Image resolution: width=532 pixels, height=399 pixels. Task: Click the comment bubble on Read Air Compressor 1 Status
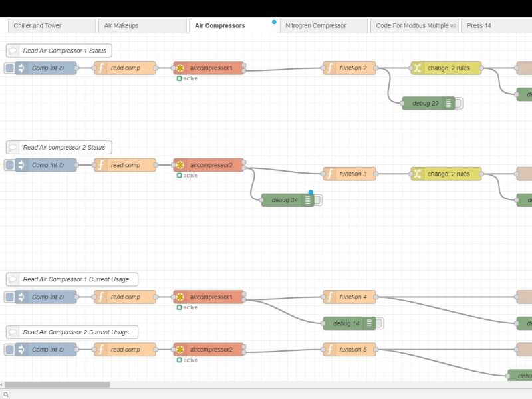click(x=13, y=51)
